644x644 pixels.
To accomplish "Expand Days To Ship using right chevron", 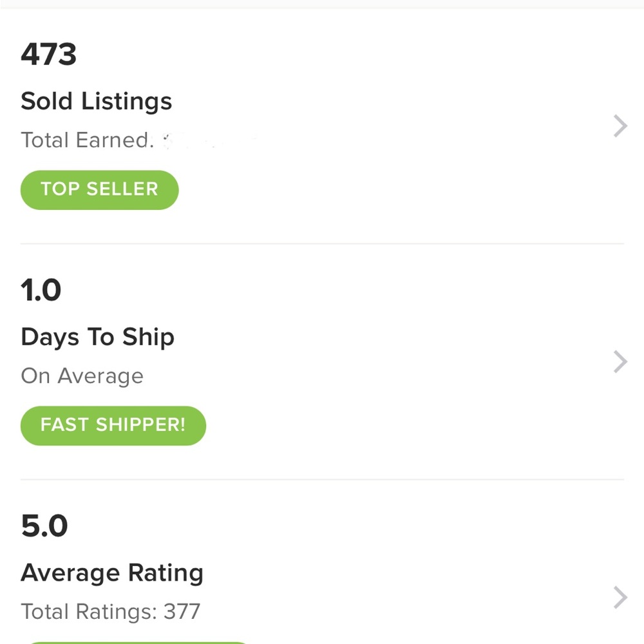I will point(620,362).
